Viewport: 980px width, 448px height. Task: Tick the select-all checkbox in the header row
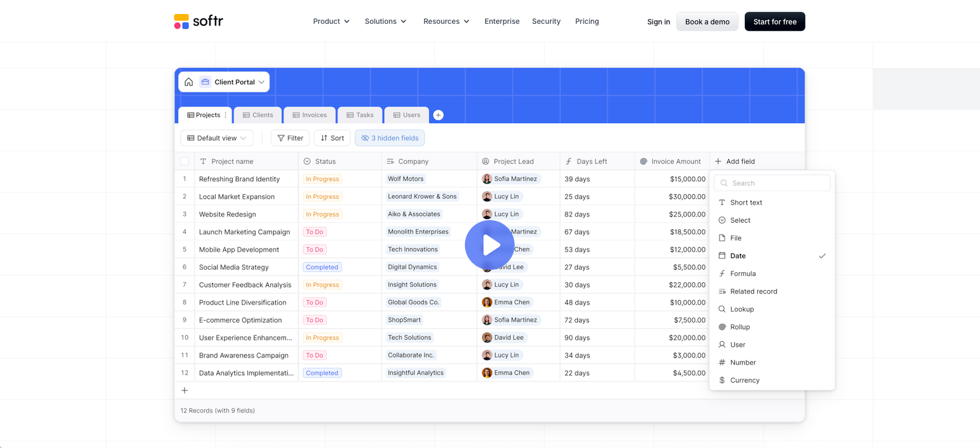pos(184,162)
